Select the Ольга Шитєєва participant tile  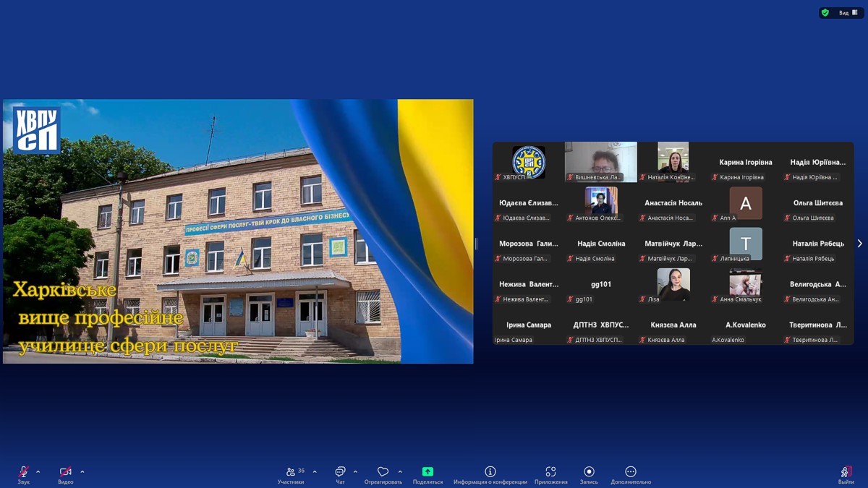click(818, 202)
